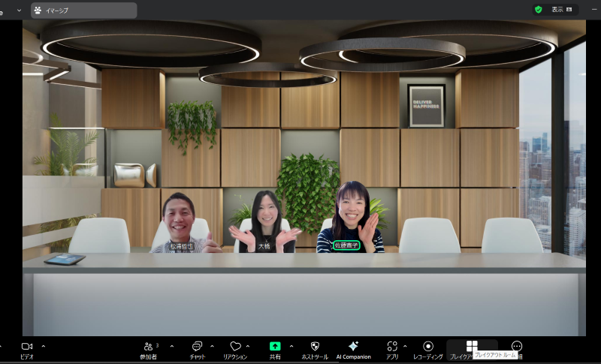Toggle the video camera (ビデオ) icon
Viewport: 601px width, 364px height.
coord(28,347)
